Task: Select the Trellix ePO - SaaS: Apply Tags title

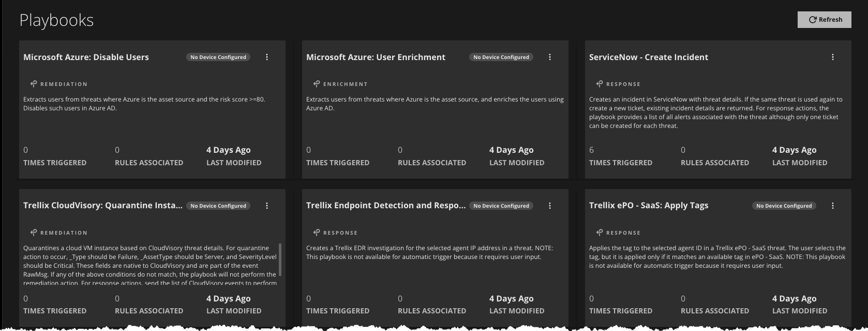Action: point(649,205)
